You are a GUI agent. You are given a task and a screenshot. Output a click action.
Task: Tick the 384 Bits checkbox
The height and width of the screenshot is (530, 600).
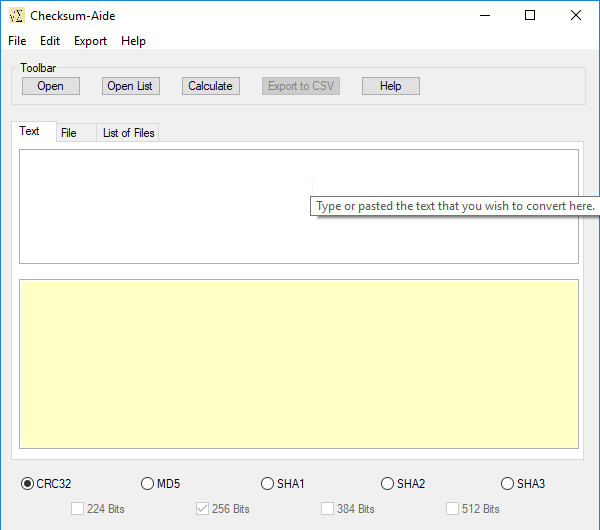[348, 509]
